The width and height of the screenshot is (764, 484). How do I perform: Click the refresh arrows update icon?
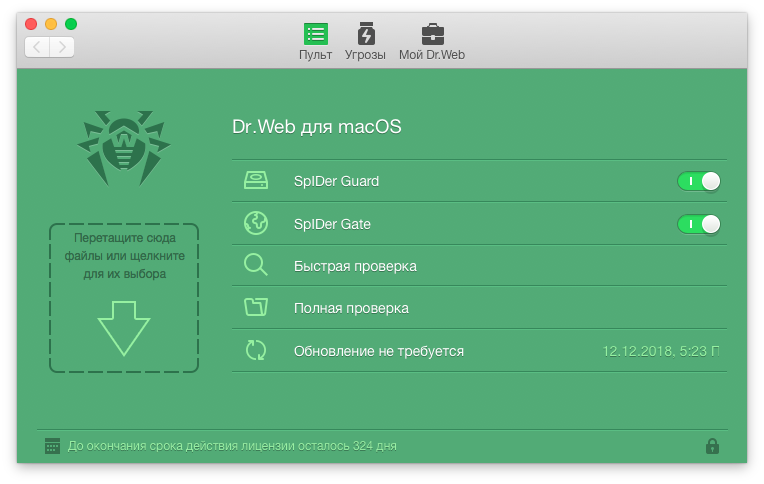256,350
